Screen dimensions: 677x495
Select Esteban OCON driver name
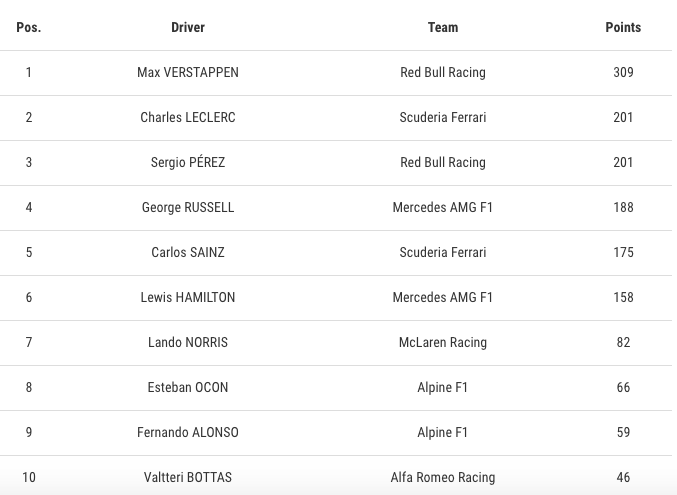point(188,387)
